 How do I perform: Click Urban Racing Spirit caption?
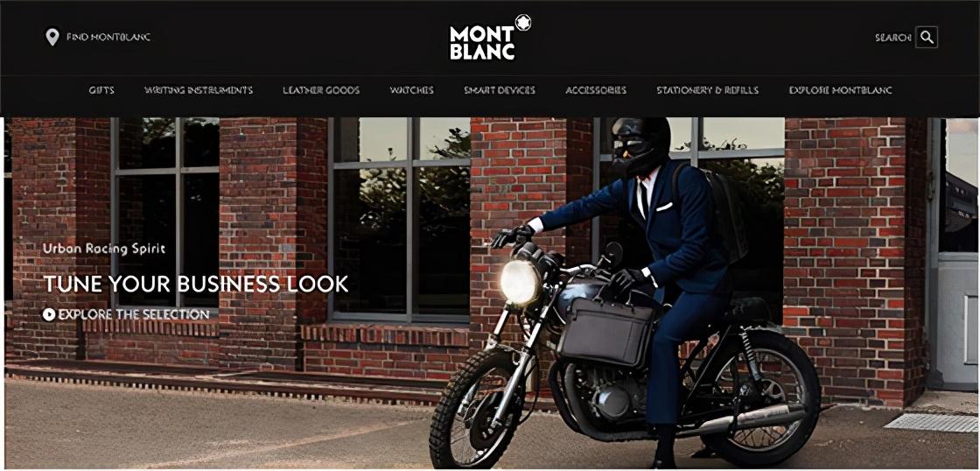pyautogui.click(x=104, y=249)
